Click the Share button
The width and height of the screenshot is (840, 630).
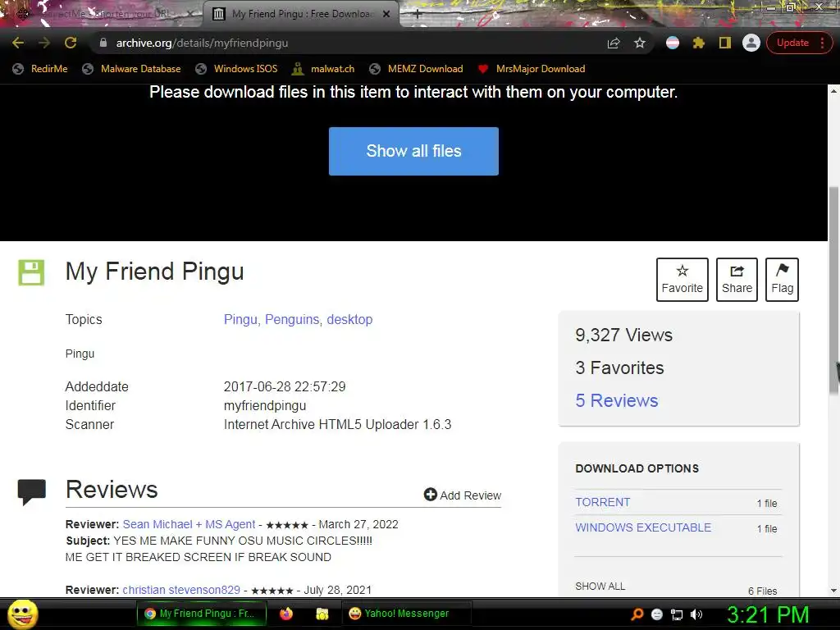click(x=737, y=280)
